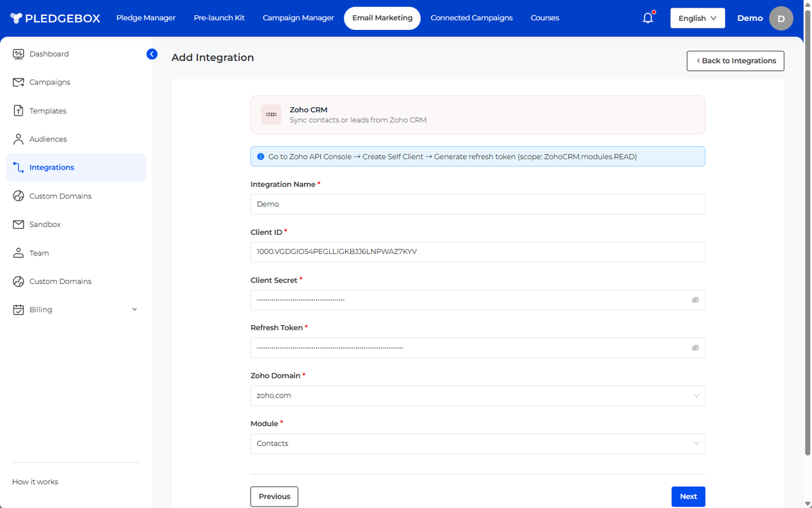Screen dimensions: 812x508
Task: Click the Templates sidebar icon
Action: [18, 110]
